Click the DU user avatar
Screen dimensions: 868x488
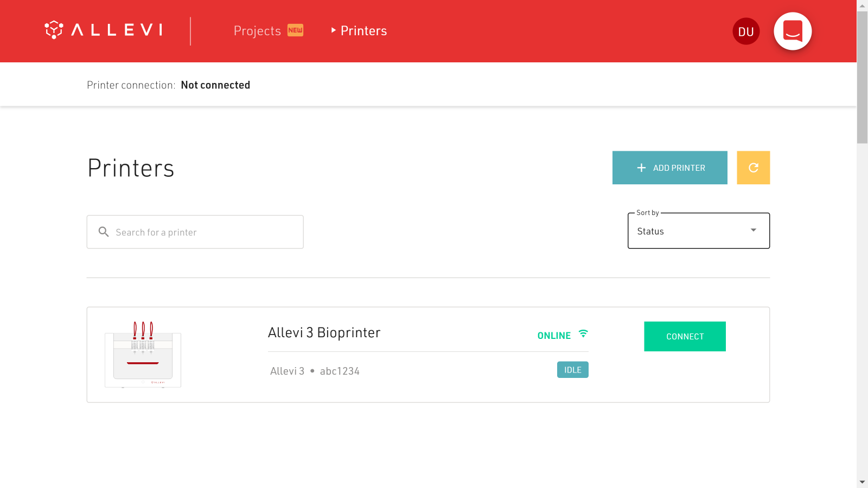pyautogui.click(x=746, y=31)
